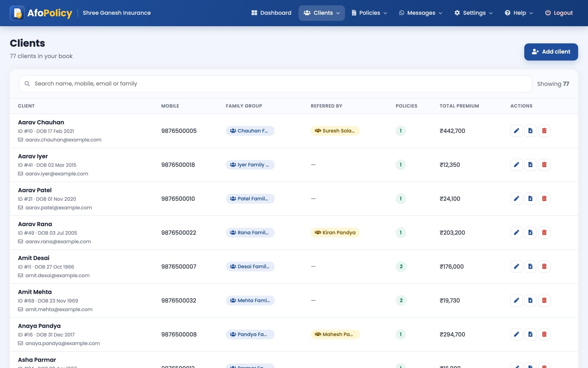
Task: Add policy document for Aarav Chauhan
Action: pyautogui.click(x=530, y=131)
